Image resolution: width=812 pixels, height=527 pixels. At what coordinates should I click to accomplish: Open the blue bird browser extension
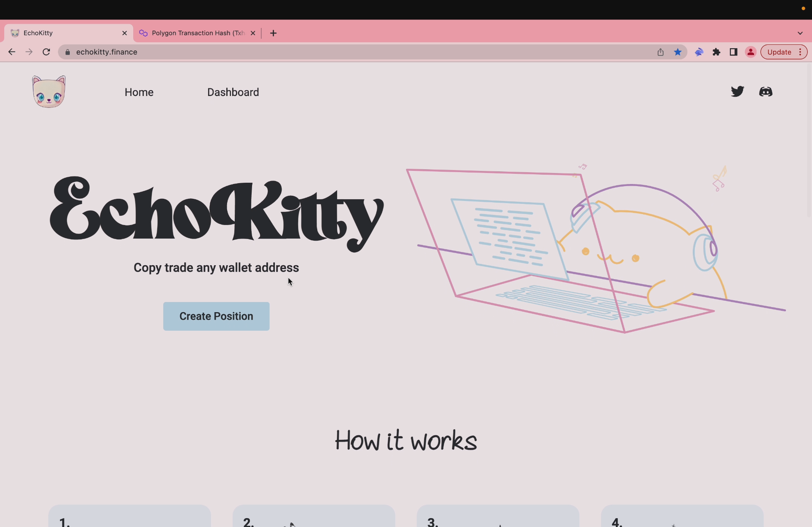pyautogui.click(x=699, y=52)
